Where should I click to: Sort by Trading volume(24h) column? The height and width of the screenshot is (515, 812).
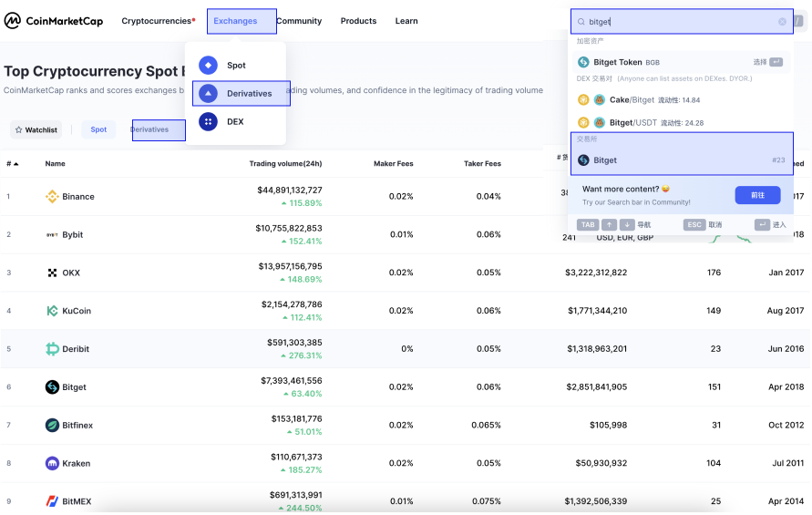285,164
